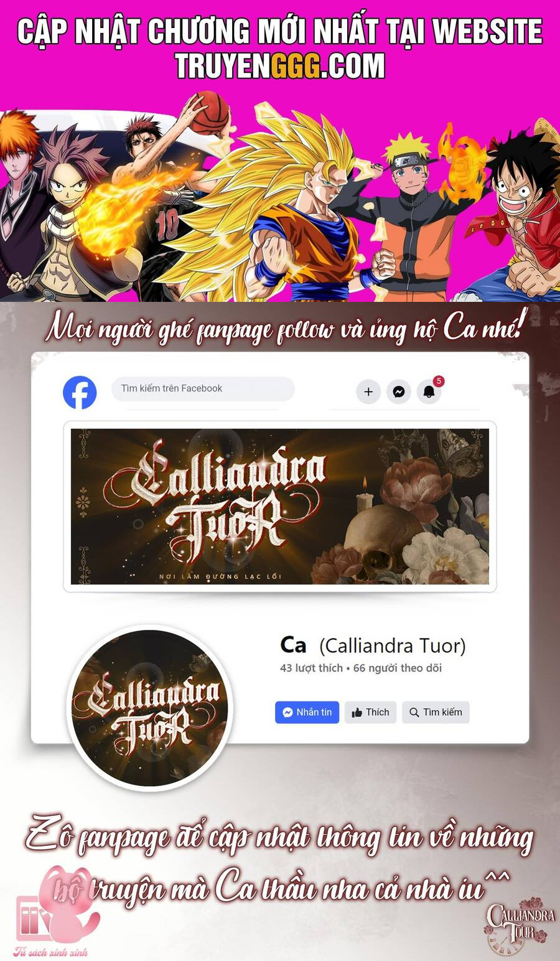Click the Nhắn tin button

(x=307, y=713)
